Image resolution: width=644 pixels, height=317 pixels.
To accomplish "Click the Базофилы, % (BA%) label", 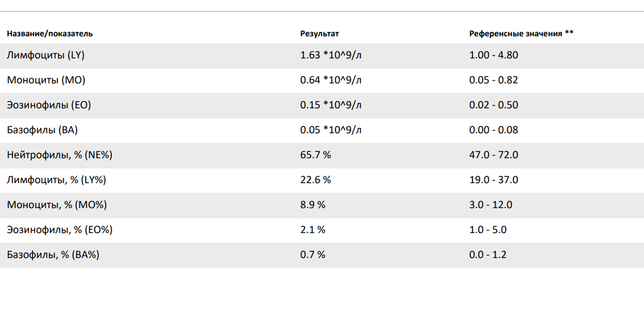I will [x=53, y=255].
